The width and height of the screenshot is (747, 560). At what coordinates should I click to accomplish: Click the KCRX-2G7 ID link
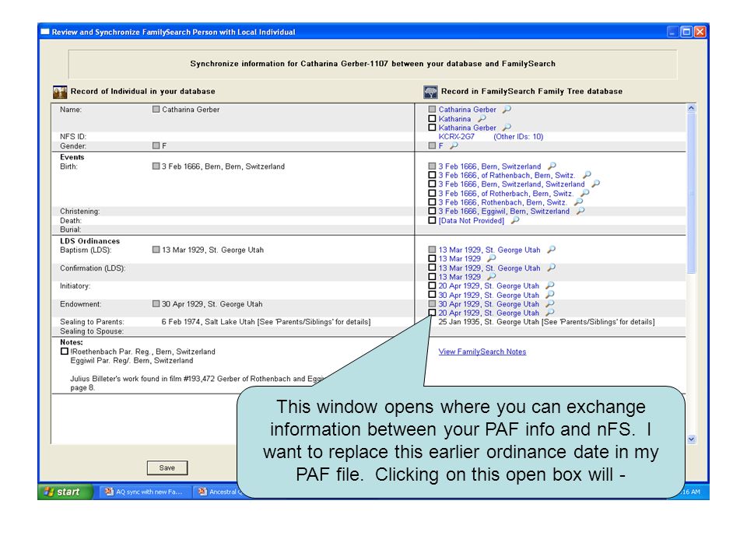[457, 137]
